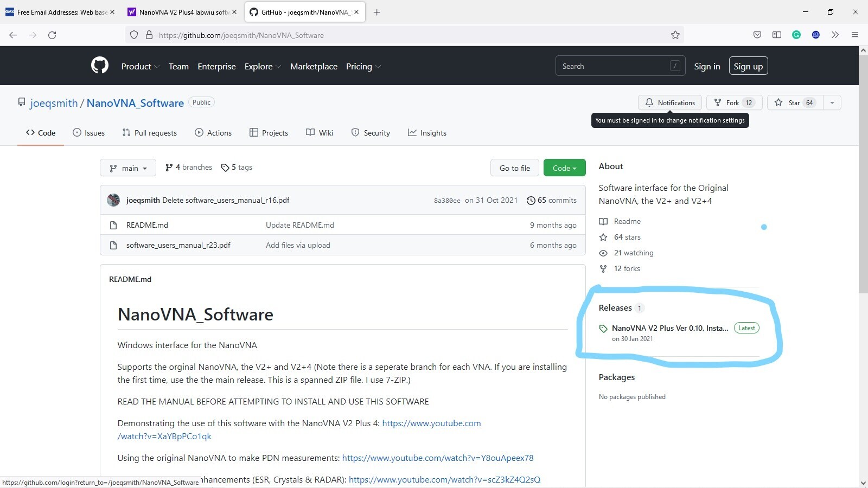Expand the Star lists dropdown arrow
The width and height of the screenshot is (868, 488).
coord(832,102)
